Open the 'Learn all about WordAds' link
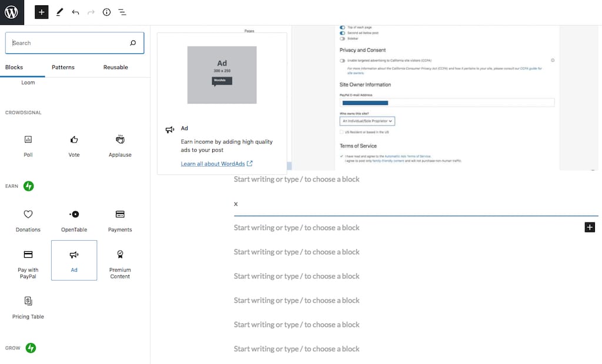 point(213,164)
